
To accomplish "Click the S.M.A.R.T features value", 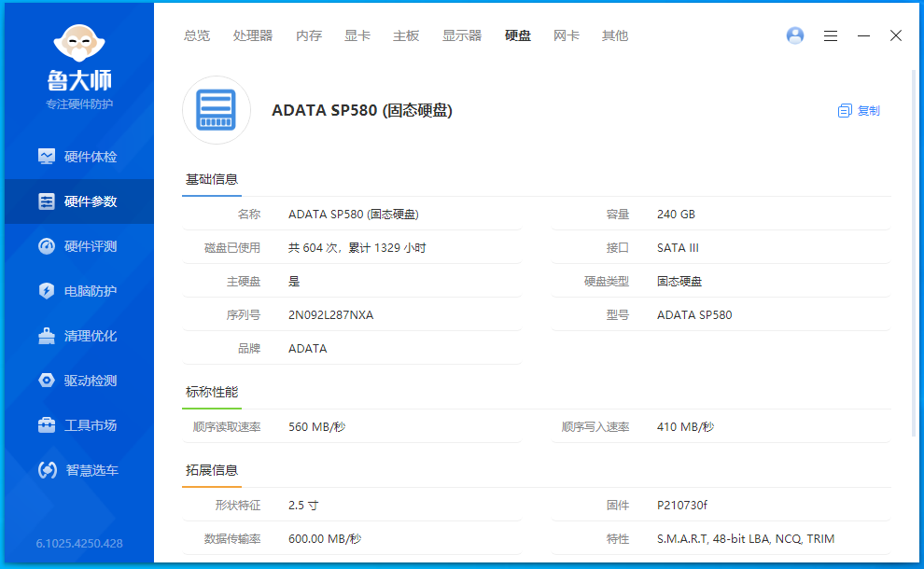I will [746, 539].
